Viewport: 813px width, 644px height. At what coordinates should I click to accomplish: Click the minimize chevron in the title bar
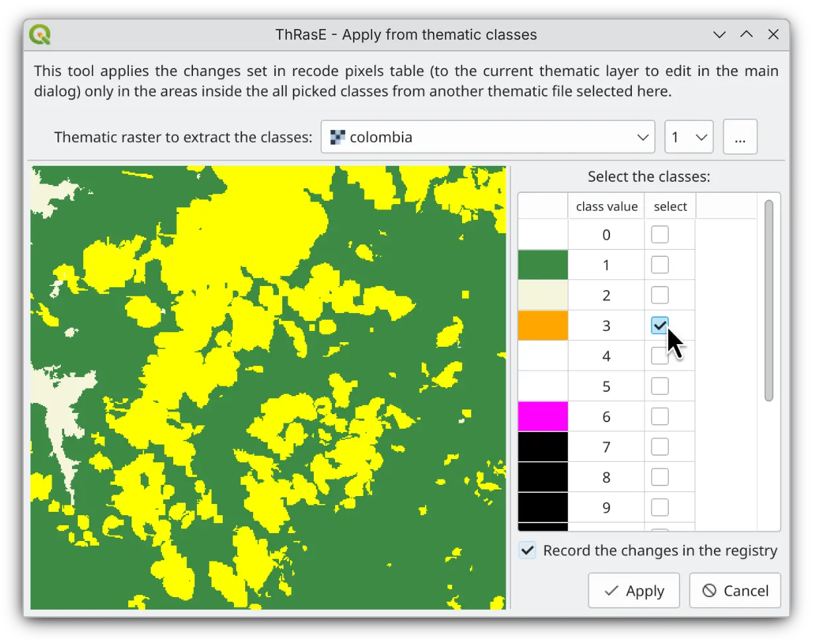pos(720,34)
